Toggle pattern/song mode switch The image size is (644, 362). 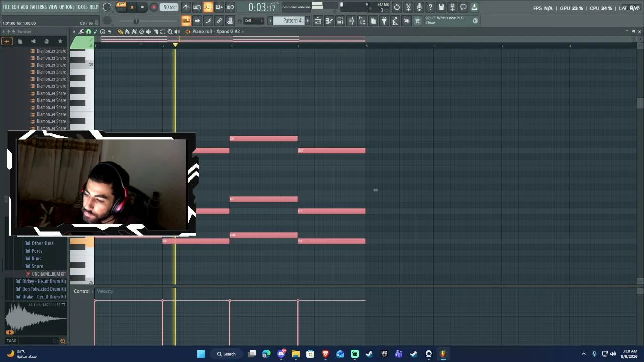pos(121,7)
